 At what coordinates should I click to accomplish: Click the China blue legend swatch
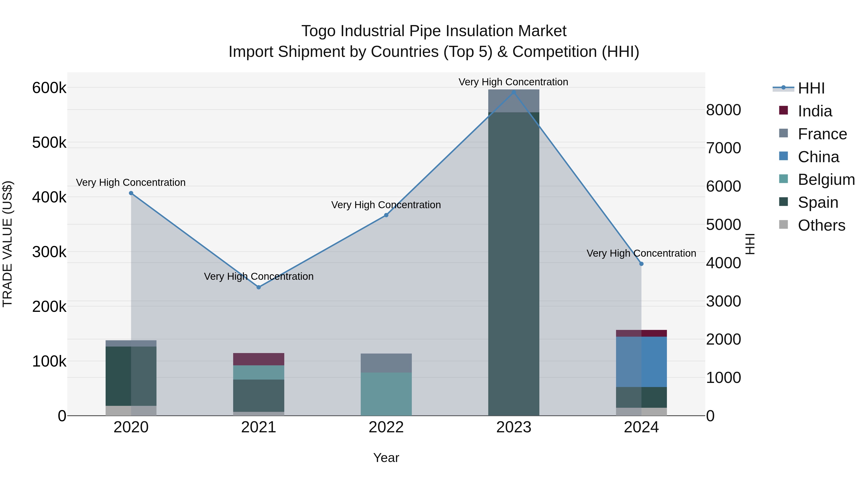(783, 156)
